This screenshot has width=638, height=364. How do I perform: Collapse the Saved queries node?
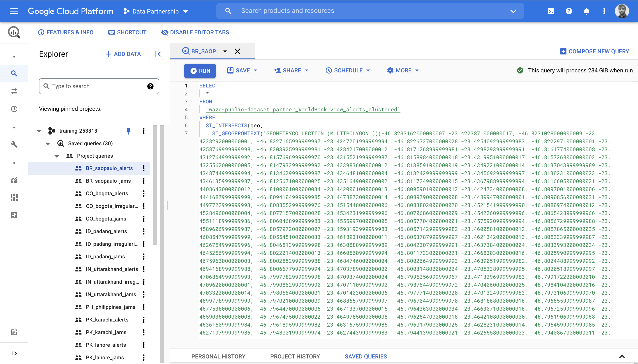(x=48, y=143)
